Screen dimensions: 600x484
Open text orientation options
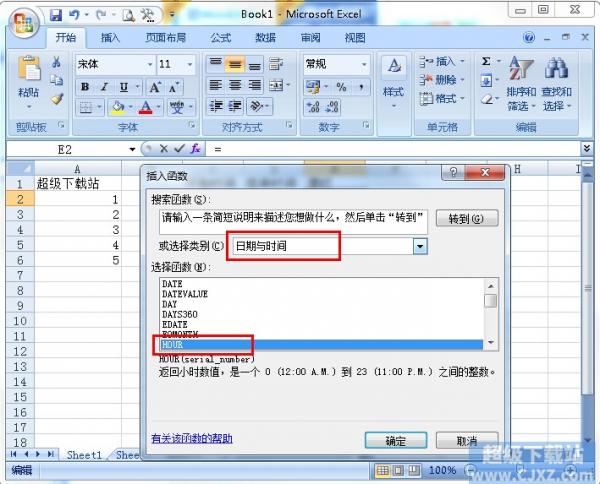click(x=257, y=106)
